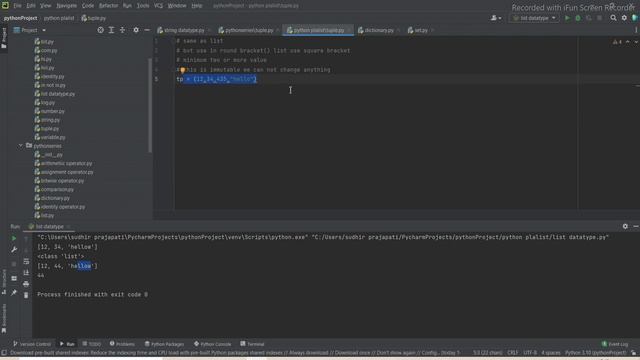640x360 pixels.
Task: Open assignment operator.py file
Action: click(x=64, y=172)
